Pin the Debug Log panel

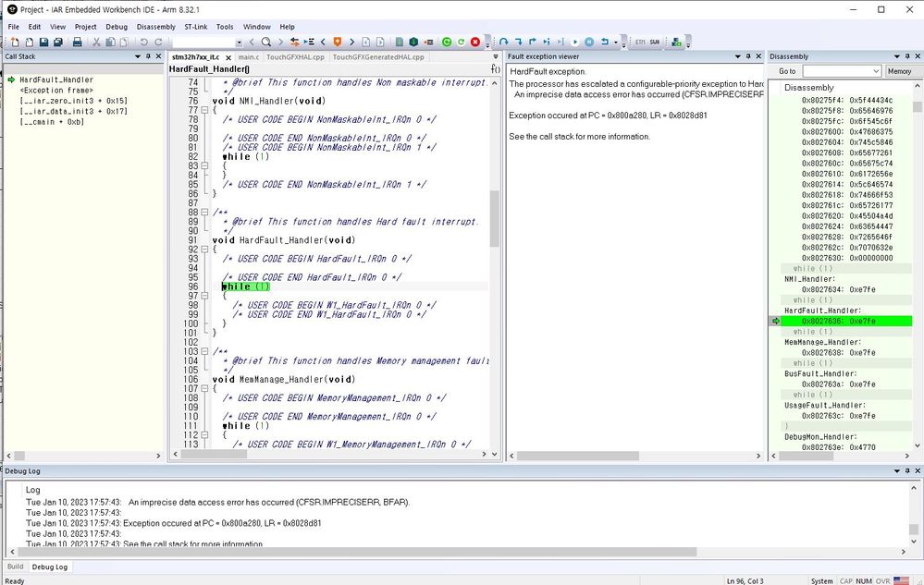[x=907, y=470]
